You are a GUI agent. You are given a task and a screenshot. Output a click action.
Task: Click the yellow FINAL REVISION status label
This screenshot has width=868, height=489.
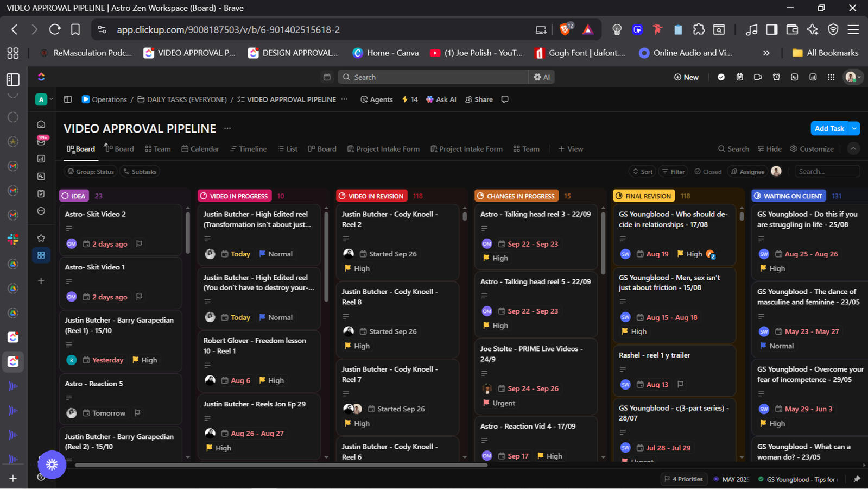pos(644,196)
